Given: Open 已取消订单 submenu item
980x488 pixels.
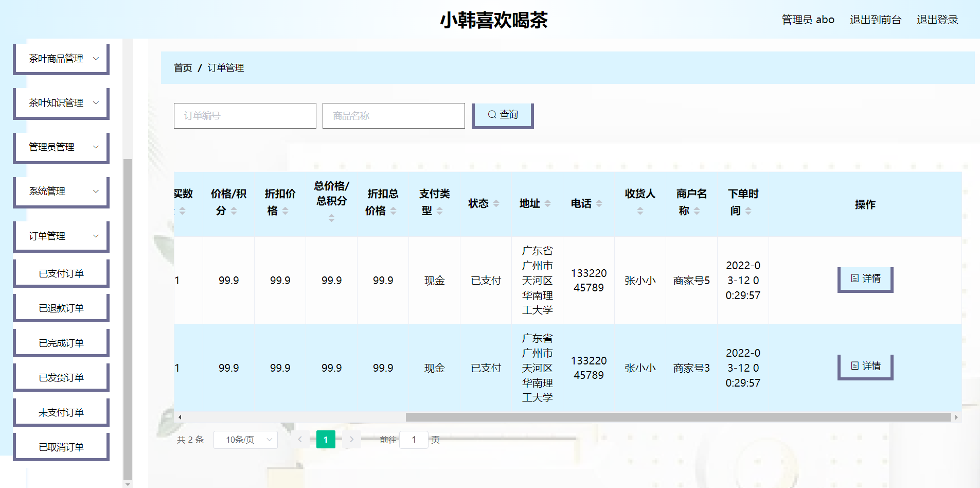Looking at the screenshot, I should click(x=61, y=447).
